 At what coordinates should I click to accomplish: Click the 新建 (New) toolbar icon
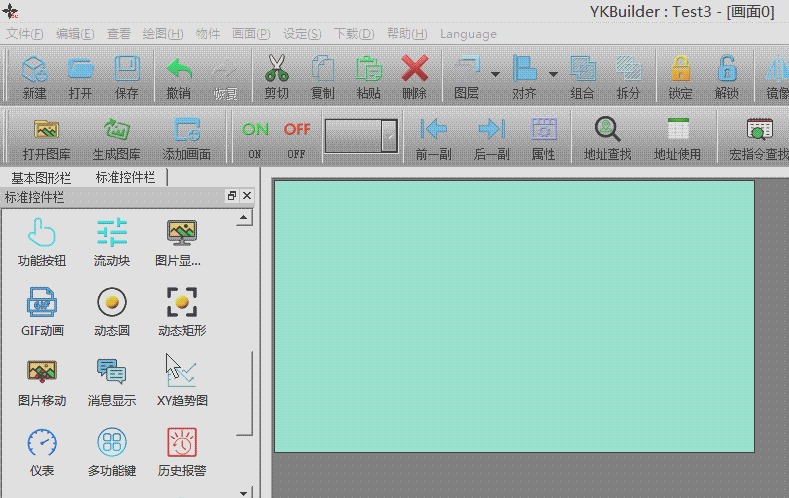coord(34,69)
